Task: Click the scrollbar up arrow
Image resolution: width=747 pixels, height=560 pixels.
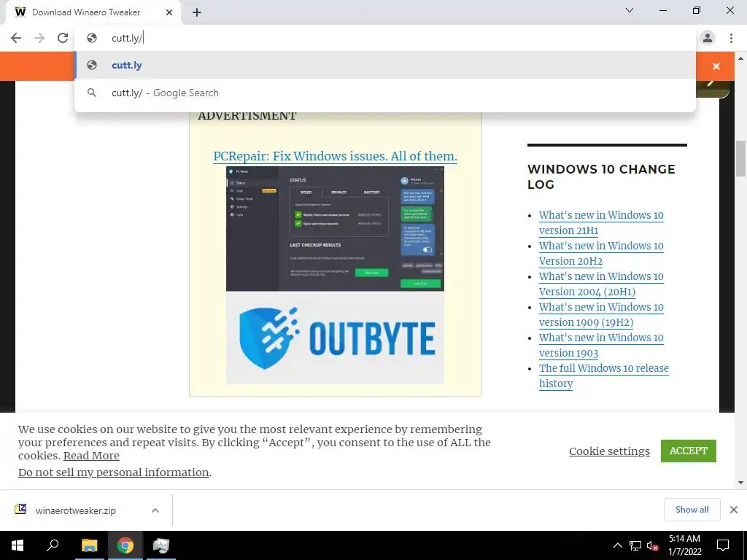Action: (x=741, y=58)
